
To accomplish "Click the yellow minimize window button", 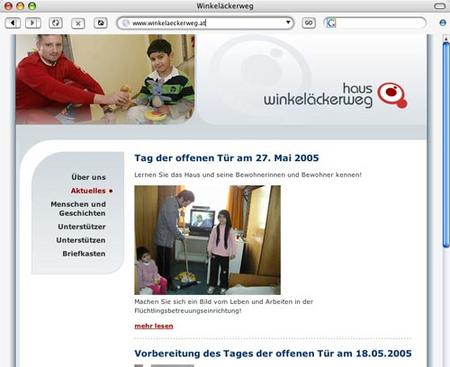I will tap(20, 6).
